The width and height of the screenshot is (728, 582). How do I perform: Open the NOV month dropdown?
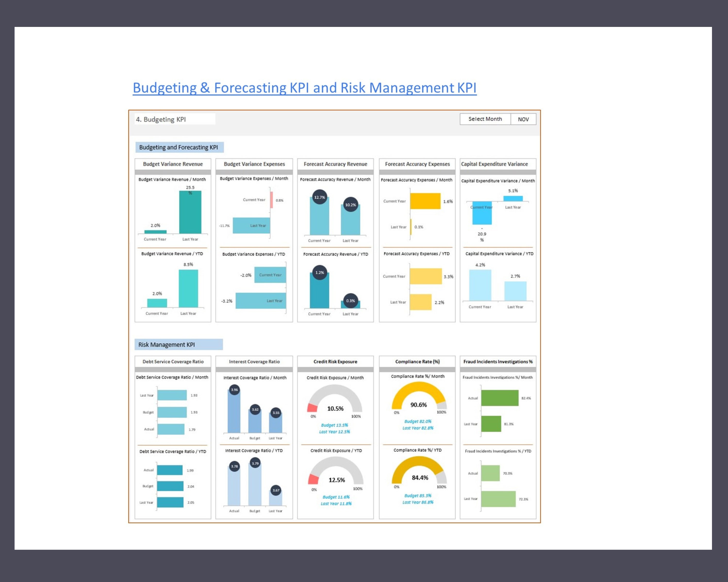pyautogui.click(x=523, y=119)
